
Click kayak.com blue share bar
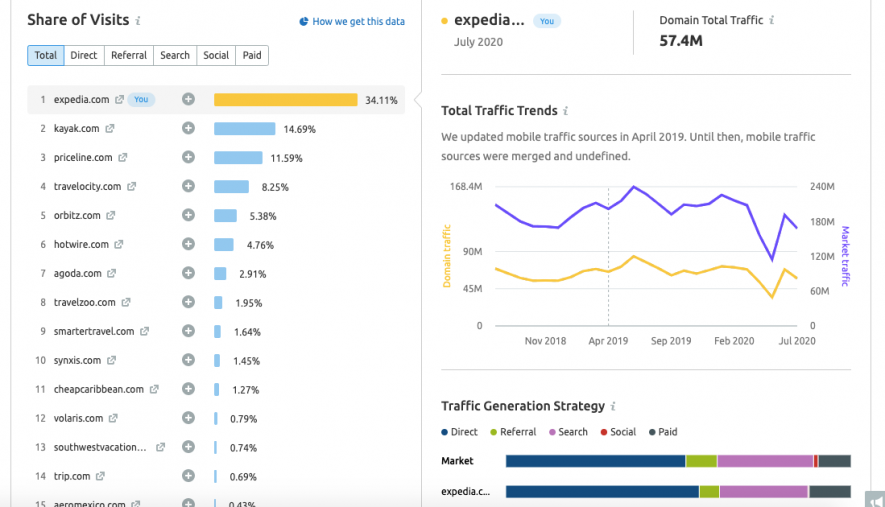coord(244,129)
